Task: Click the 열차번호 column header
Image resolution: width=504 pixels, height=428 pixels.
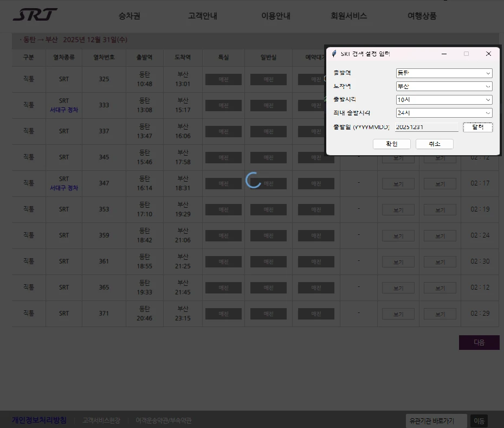Action: [104, 58]
